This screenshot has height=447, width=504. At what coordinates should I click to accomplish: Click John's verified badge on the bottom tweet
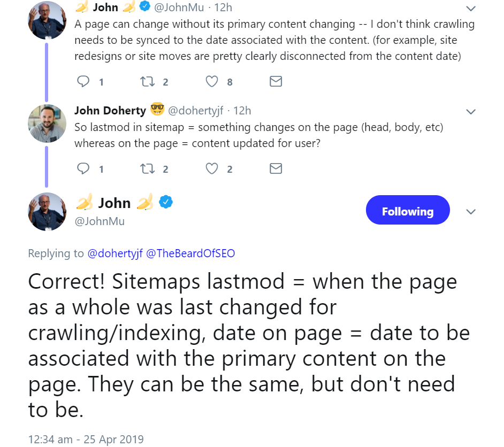click(x=166, y=202)
